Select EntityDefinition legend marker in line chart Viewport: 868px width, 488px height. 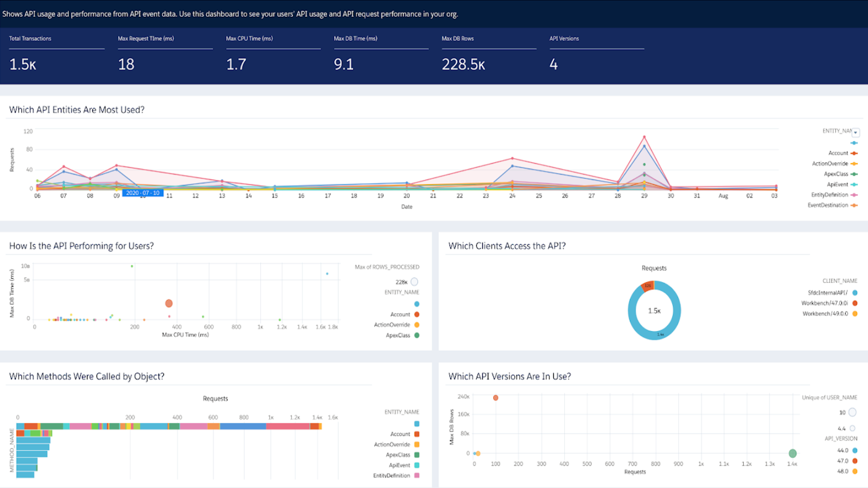pos(854,195)
